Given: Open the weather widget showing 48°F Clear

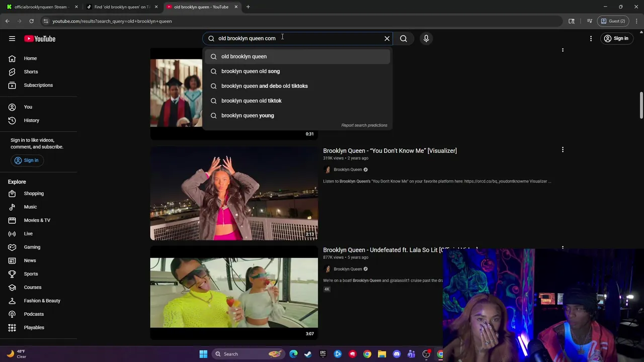Looking at the screenshot, I should pyautogui.click(x=16, y=354).
